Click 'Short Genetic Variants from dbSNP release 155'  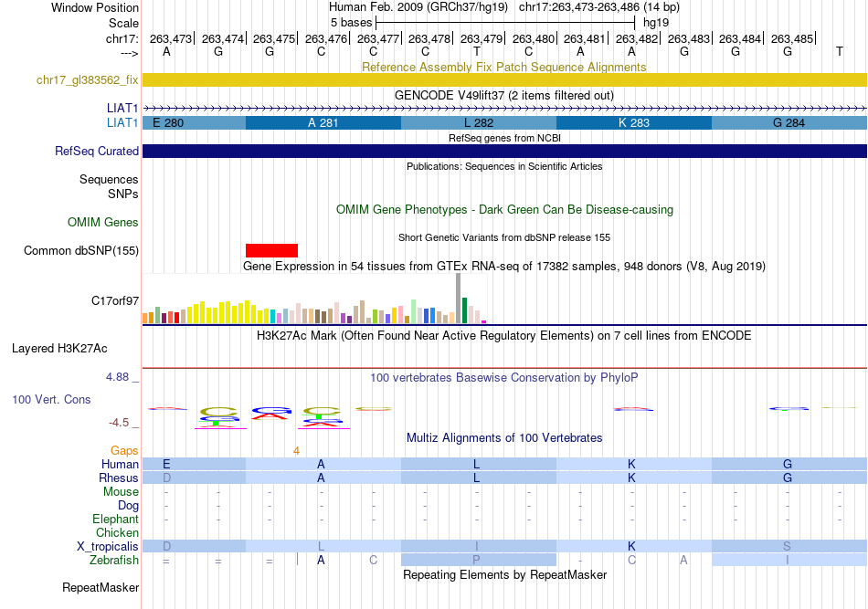[x=504, y=237]
